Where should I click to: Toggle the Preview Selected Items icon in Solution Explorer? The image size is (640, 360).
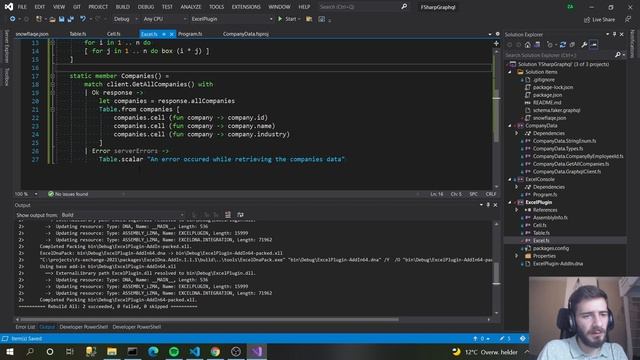coord(593,45)
